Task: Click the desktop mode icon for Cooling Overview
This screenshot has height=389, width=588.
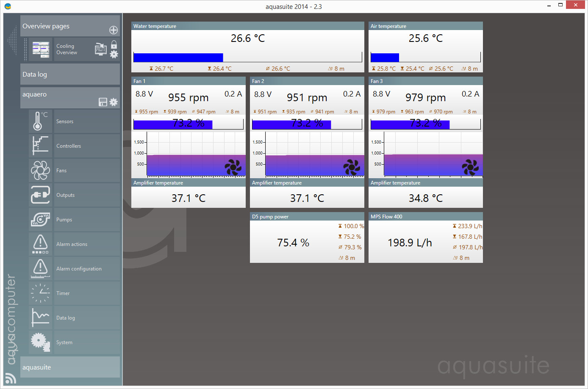Action: [101, 49]
